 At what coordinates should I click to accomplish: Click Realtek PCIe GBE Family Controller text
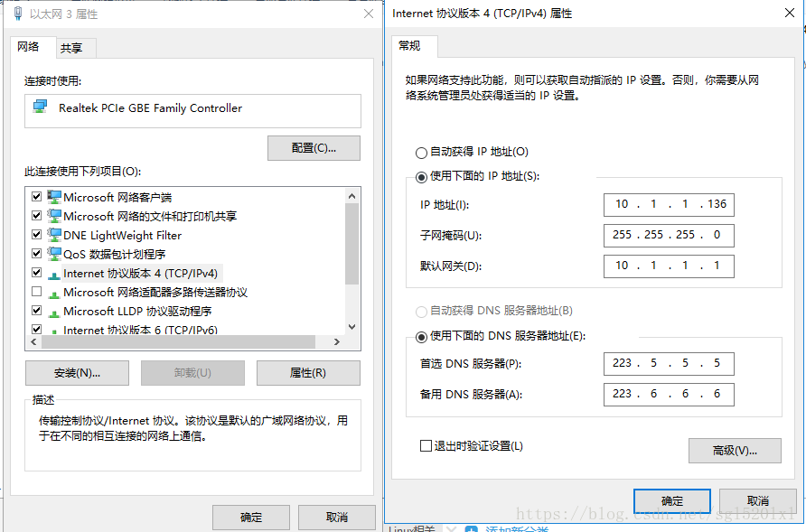coord(150,108)
